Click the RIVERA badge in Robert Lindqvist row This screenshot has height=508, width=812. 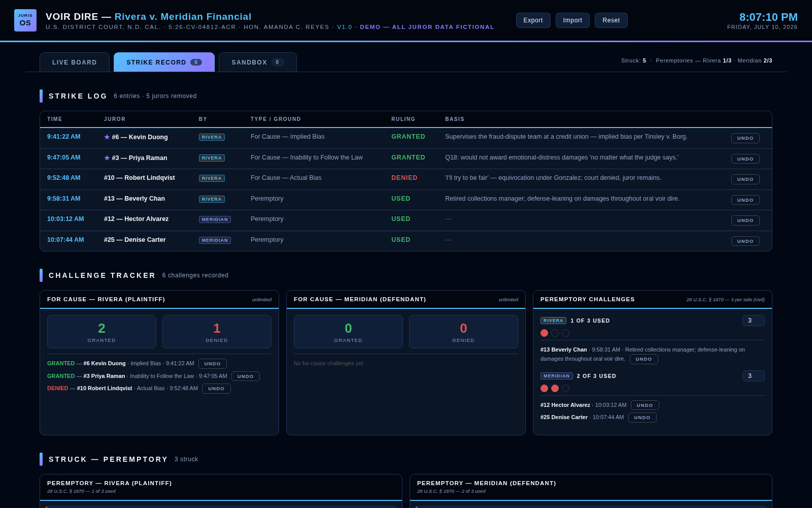[212, 178]
